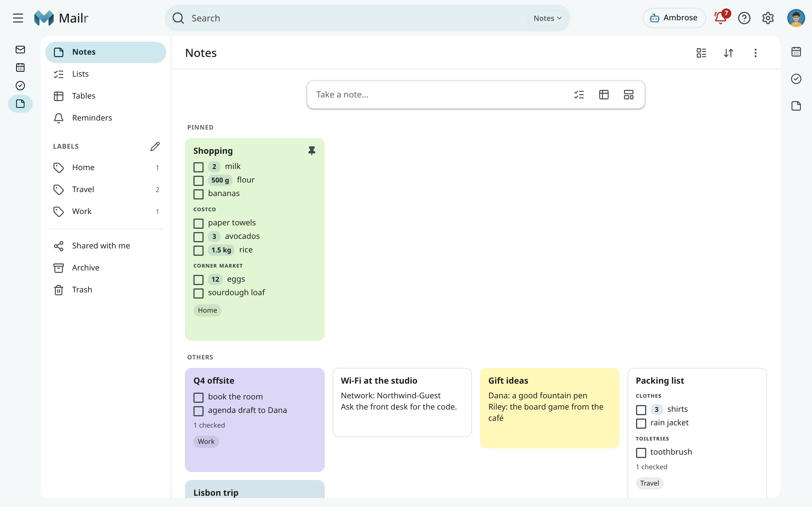Go to Lists in the sidebar
The image size is (812, 507).
tap(106, 74)
